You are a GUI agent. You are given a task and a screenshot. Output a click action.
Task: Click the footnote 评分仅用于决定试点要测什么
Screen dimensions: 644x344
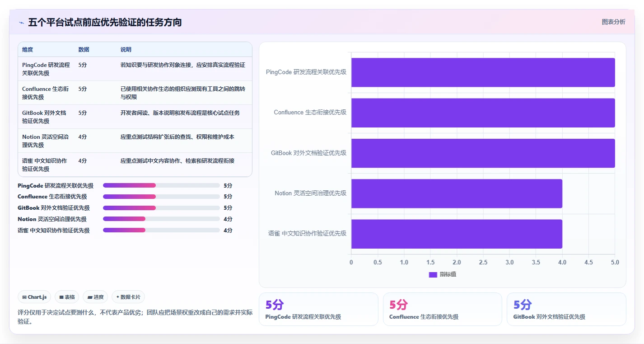135,317
